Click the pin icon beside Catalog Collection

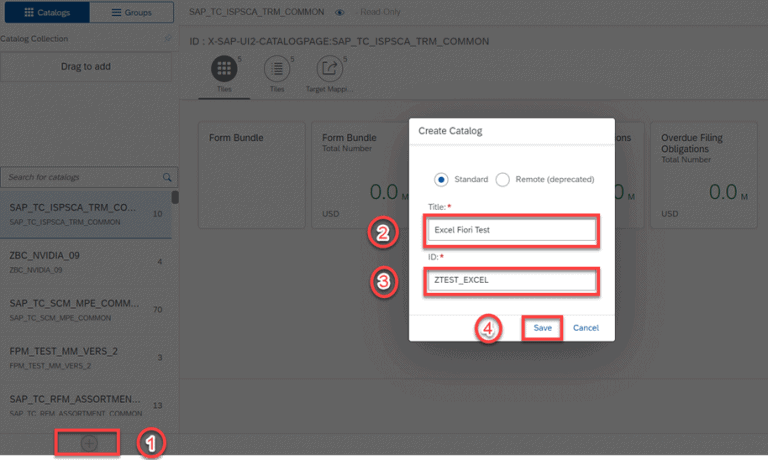[168, 39]
